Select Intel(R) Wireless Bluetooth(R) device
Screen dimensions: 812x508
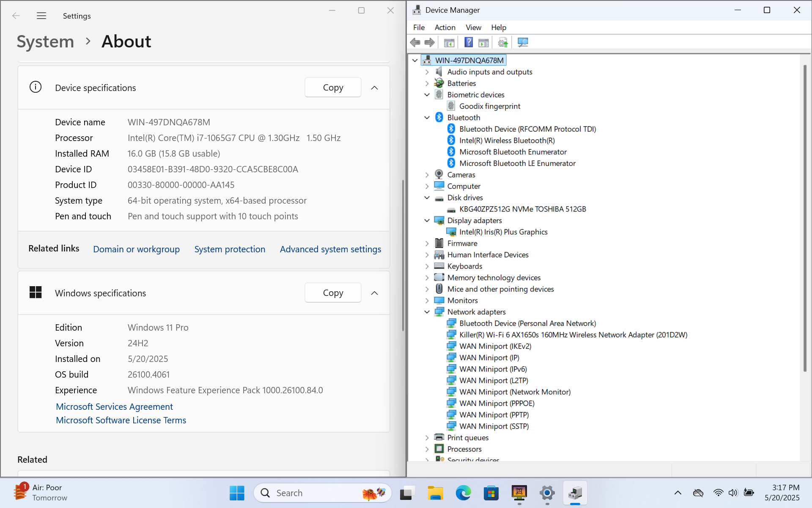[x=507, y=141]
